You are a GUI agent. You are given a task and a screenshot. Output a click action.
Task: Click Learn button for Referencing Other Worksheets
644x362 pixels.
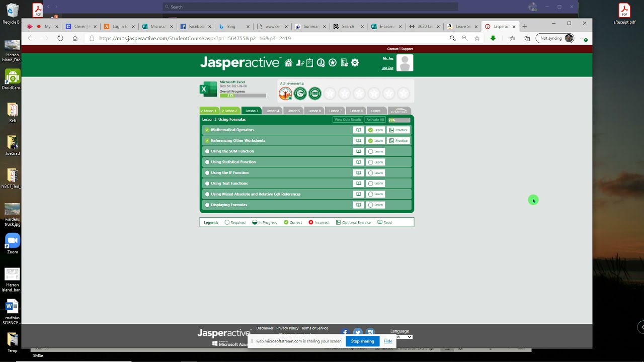coord(375,141)
